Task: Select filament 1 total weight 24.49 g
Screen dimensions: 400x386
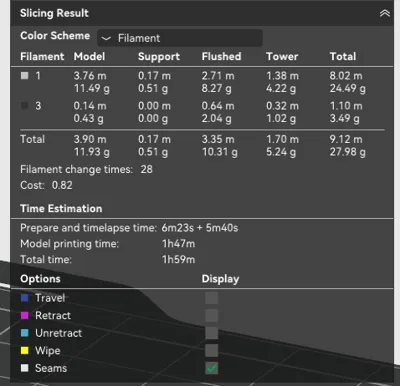Action: 348,89
